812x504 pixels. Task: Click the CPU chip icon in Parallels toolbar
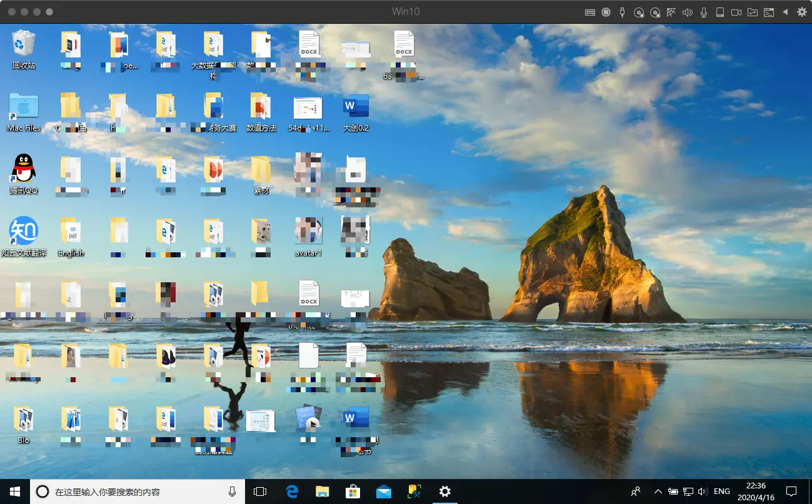click(x=606, y=12)
